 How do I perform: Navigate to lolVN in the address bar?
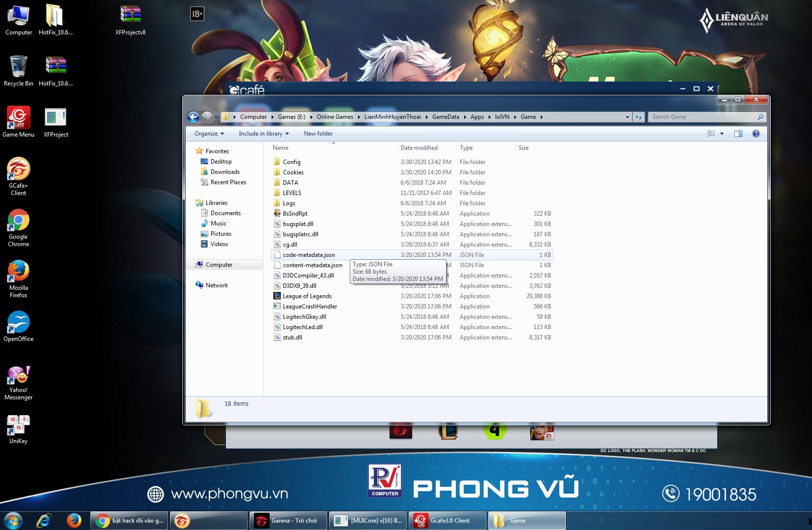(502, 117)
